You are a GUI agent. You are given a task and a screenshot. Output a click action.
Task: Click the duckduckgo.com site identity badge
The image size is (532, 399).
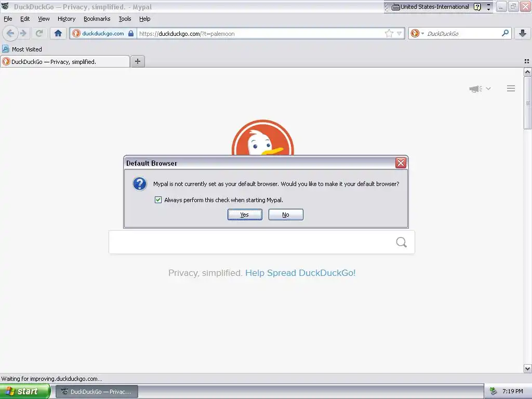[103, 33]
